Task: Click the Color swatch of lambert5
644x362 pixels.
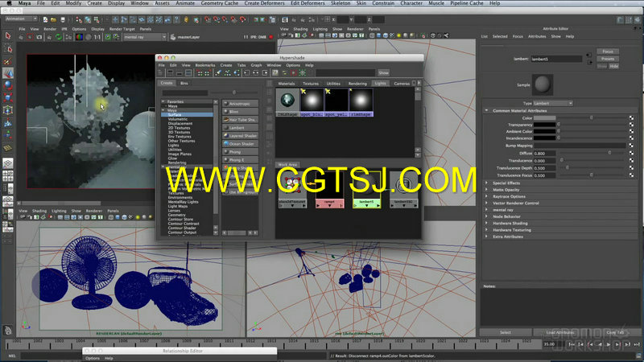Action: click(x=544, y=117)
